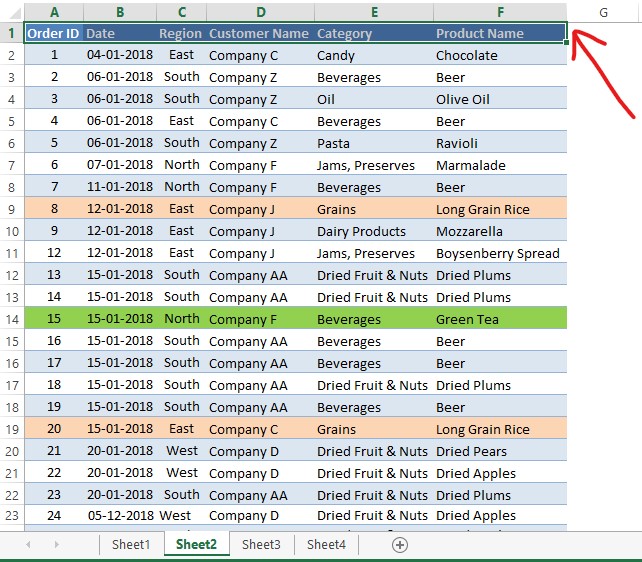Select Order ID 24 cell
Screen dimensions: 642x562
pyautogui.click(x=54, y=515)
